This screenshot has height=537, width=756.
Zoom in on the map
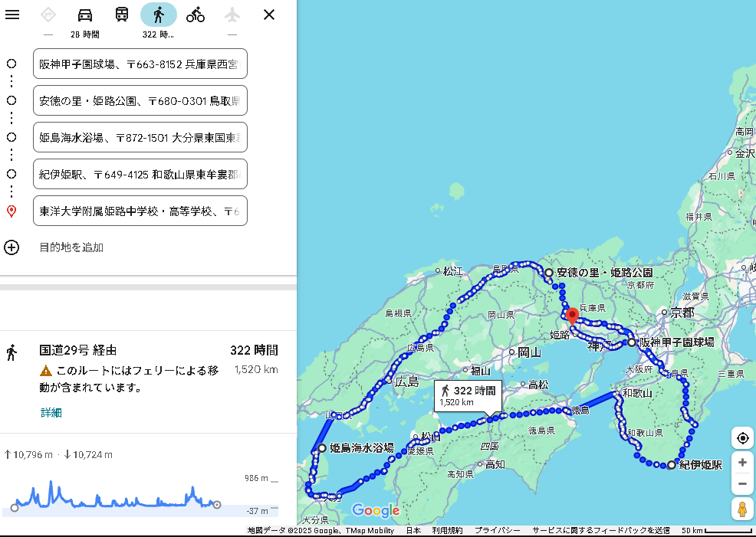tap(742, 463)
